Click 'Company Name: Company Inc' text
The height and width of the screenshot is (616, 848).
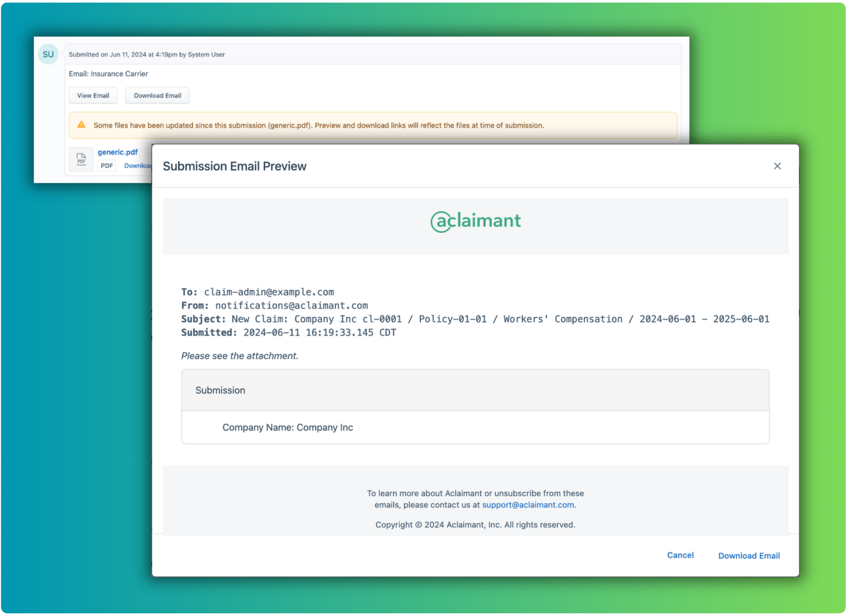click(288, 427)
